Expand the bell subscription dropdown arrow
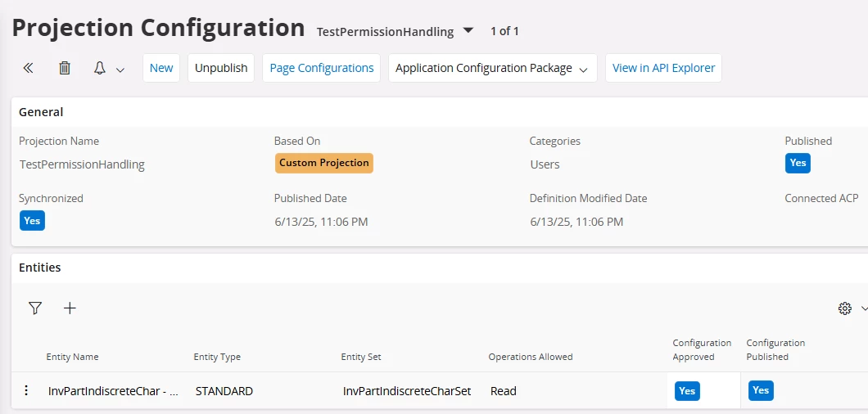The width and height of the screenshot is (868, 414). (x=120, y=70)
